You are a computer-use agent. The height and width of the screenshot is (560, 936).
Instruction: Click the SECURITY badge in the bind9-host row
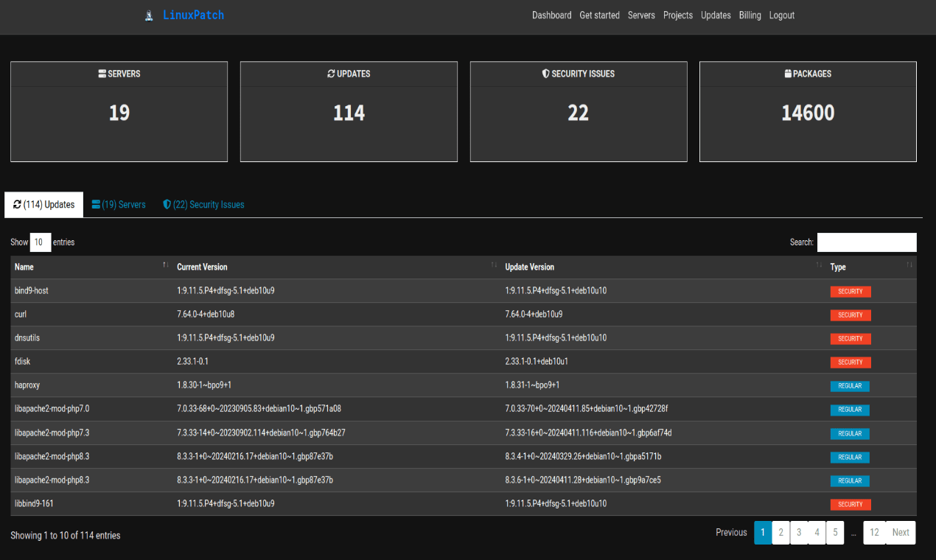tap(851, 292)
